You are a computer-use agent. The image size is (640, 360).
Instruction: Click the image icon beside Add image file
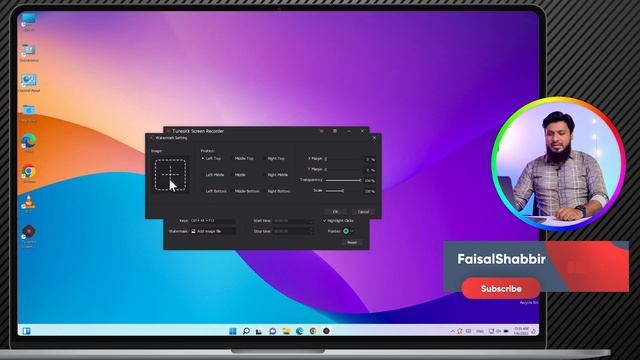[193, 231]
